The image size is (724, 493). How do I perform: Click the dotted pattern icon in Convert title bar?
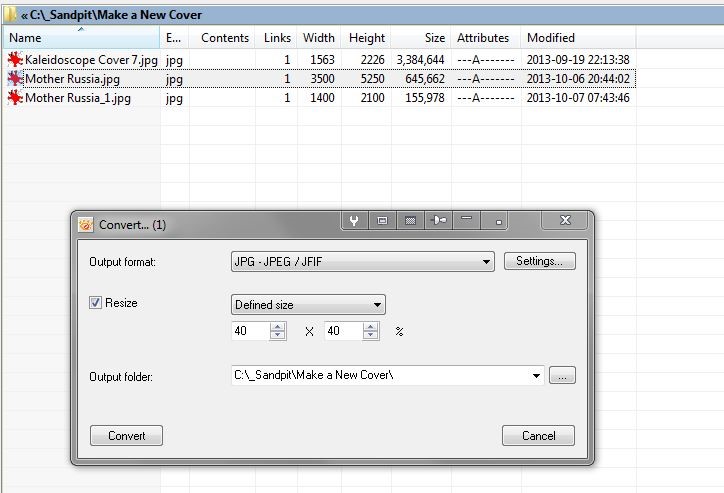click(410, 221)
